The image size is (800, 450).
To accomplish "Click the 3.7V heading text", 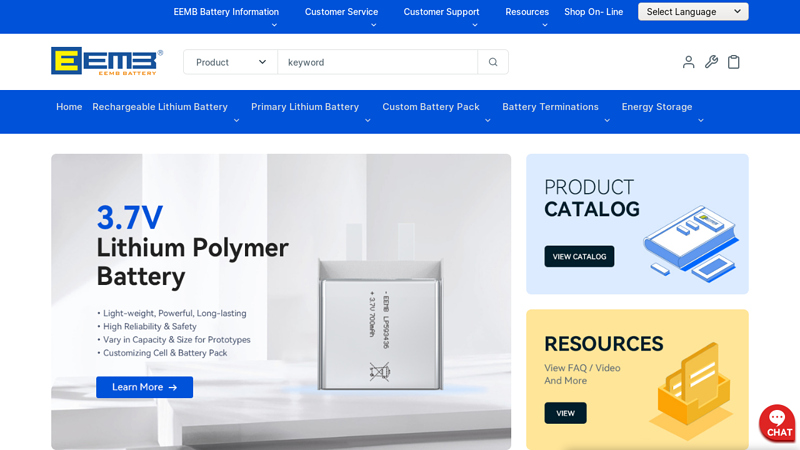I will [130, 217].
